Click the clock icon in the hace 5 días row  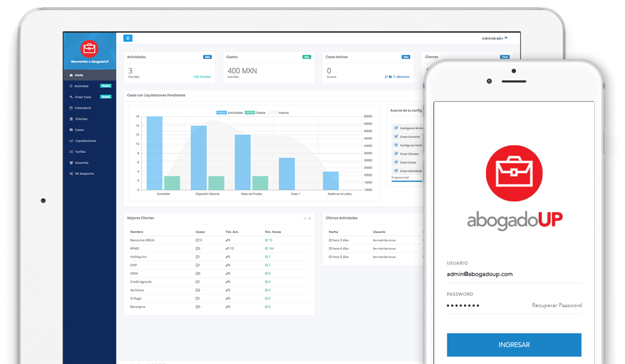pos(330,257)
